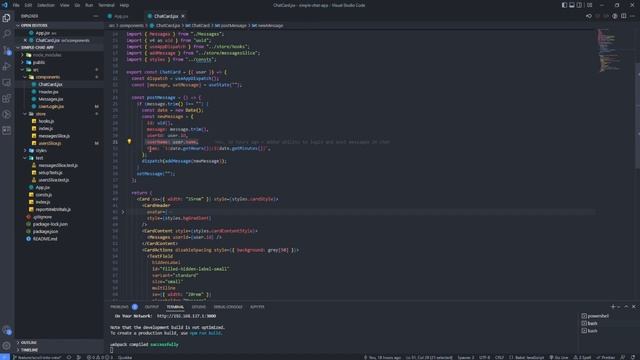Click the Split Editor icon
Viewport: 640px width, 360px height.
pos(624,16)
